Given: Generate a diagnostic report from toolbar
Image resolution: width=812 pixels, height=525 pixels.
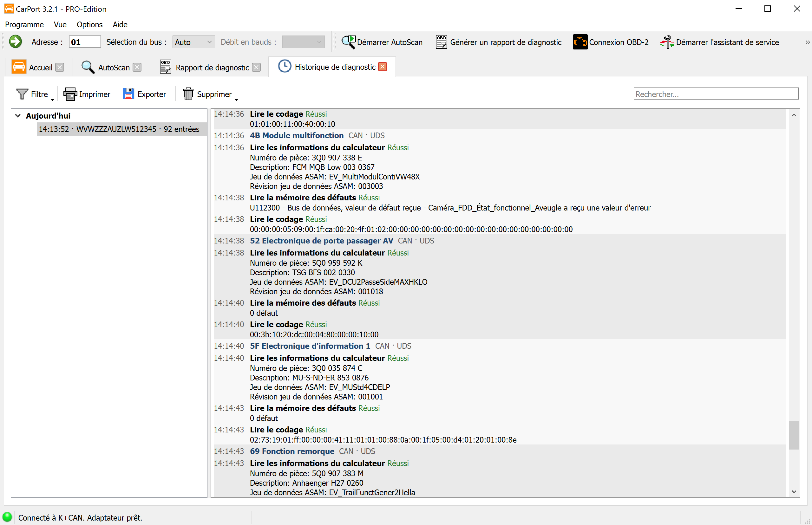Looking at the screenshot, I should pos(498,42).
